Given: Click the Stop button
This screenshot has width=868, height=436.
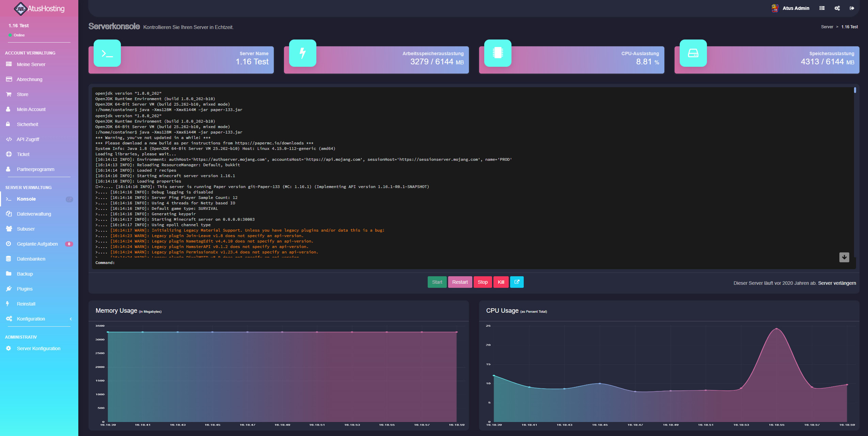Looking at the screenshot, I should (x=483, y=282).
